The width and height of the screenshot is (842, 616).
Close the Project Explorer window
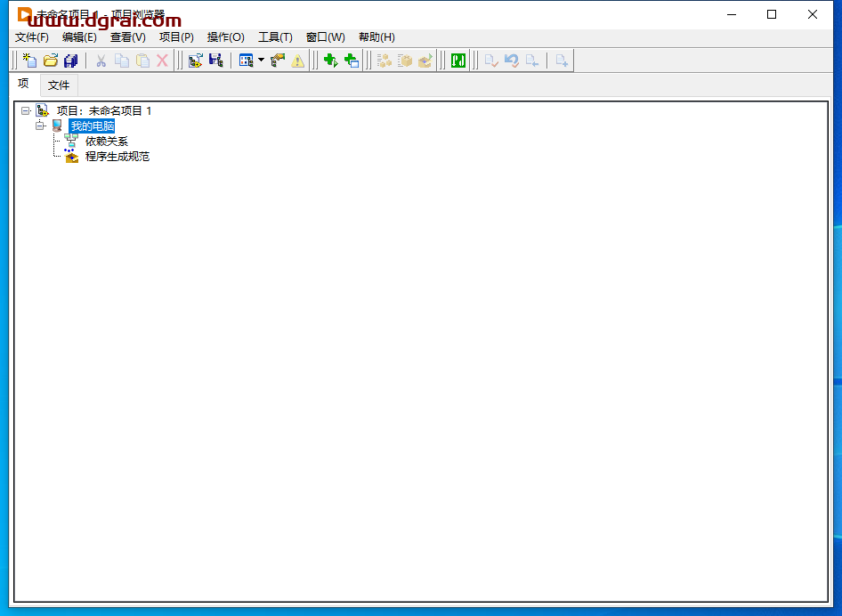[x=813, y=14]
